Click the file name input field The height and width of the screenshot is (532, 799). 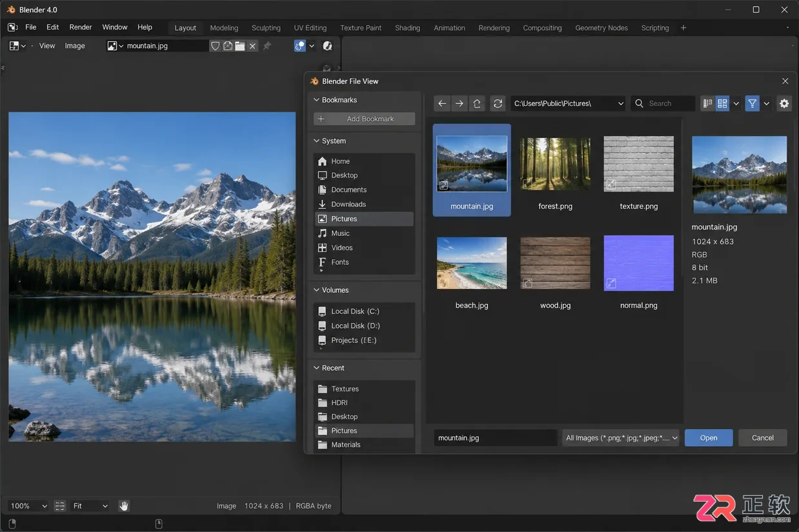point(495,438)
